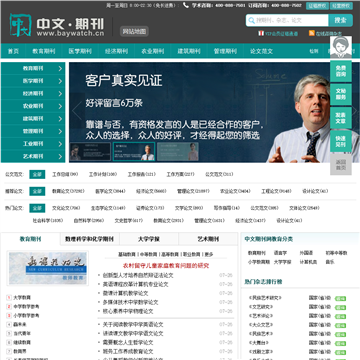Image resolution: width=360 pixels, height=360 pixels.
Task: Open 首页 in the main navigation bar
Action: pyautogui.click(x=13, y=51)
